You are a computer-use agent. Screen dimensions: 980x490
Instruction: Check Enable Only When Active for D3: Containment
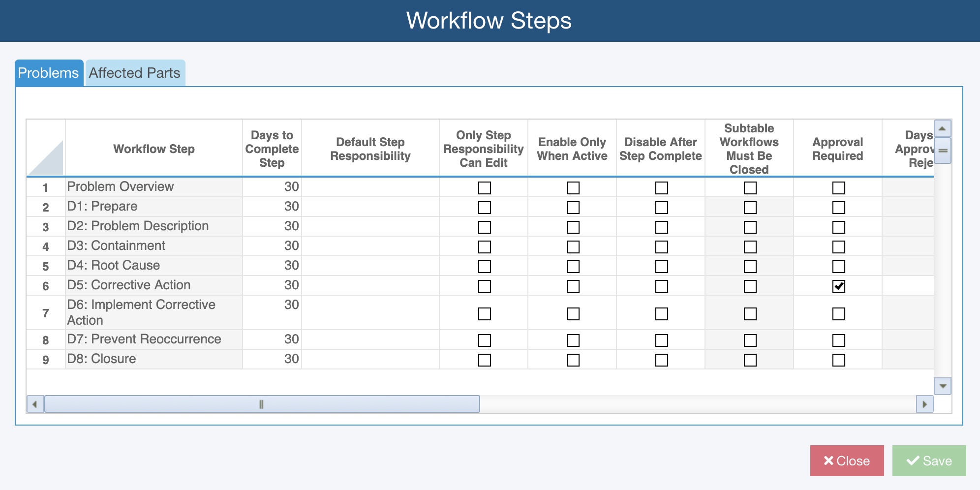(x=573, y=247)
